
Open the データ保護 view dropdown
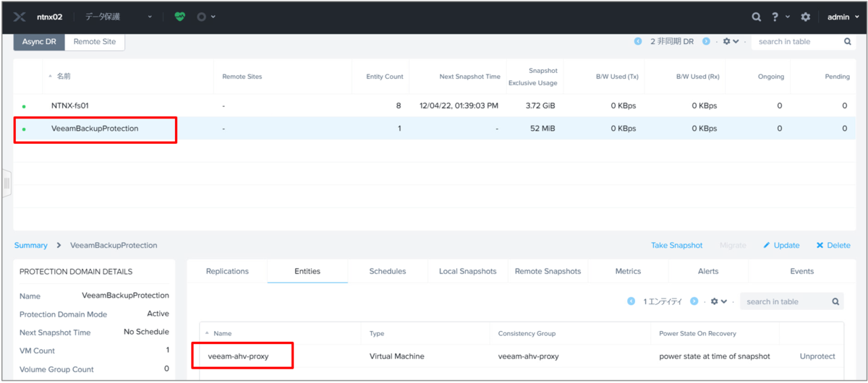coord(119,17)
